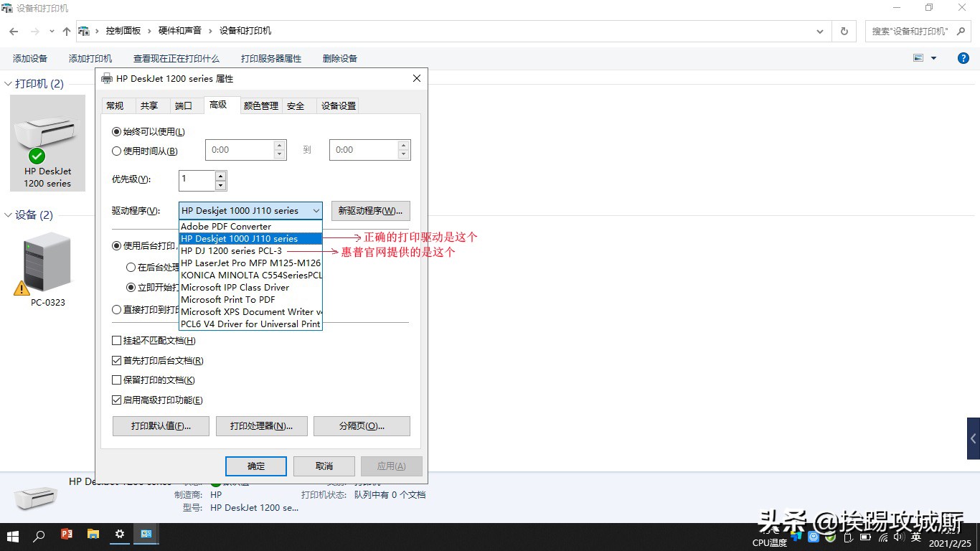
Task: Click the volume icon in system tray
Action: click(x=900, y=536)
